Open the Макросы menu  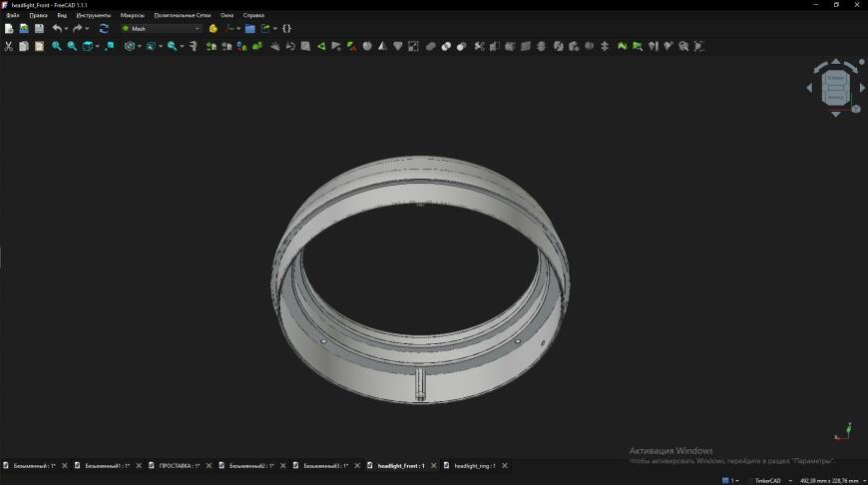(x=133, y=16)
